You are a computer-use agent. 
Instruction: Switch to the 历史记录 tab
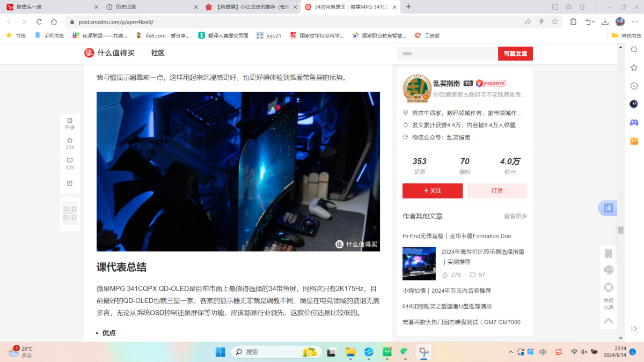tap(151, 7)
